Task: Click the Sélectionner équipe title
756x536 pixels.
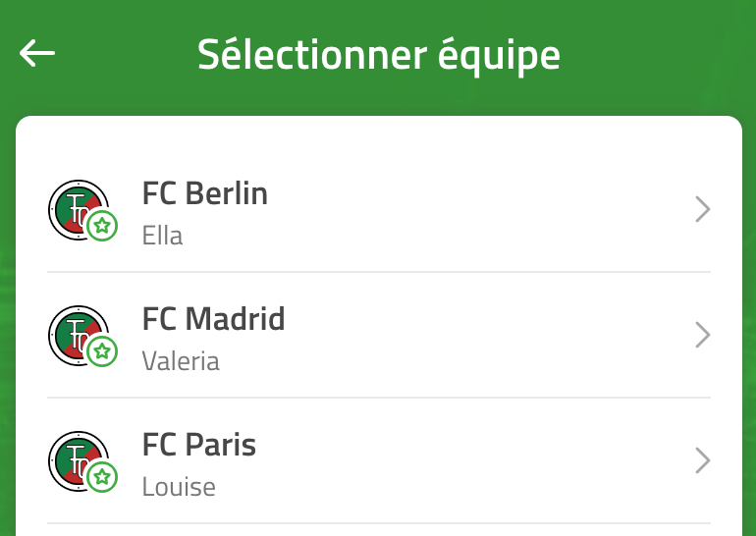Action: click(378, 55)
